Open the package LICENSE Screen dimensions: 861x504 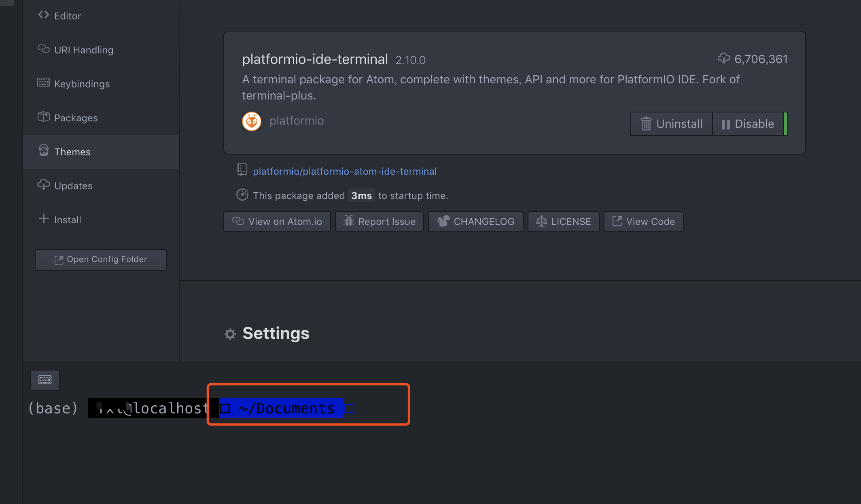tap(563, 221)
